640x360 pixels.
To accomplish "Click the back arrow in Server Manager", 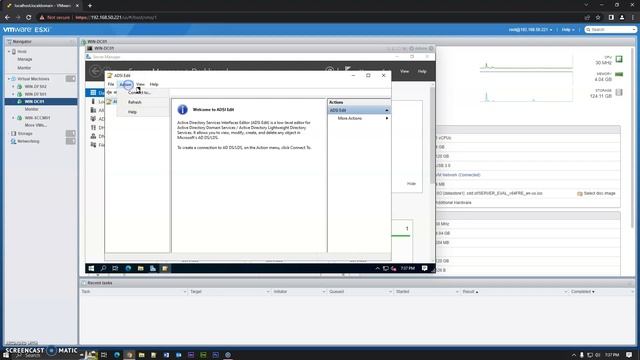I will [95, 71].
